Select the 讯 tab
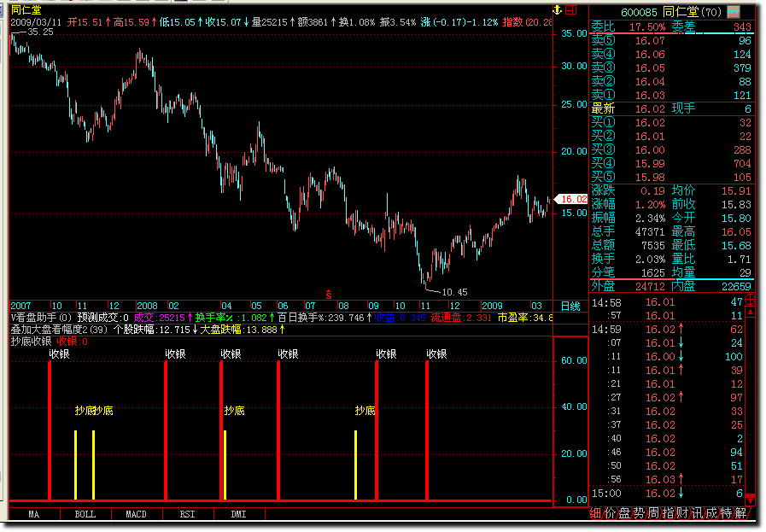This screenshot has width=766, height=532. click(697, 513)
